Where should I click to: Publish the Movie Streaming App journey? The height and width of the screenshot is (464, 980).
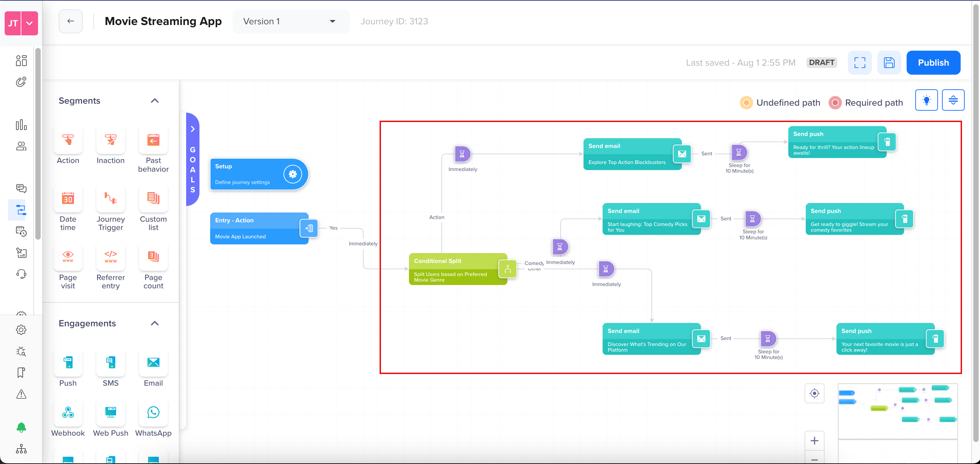tap(934, 62)
